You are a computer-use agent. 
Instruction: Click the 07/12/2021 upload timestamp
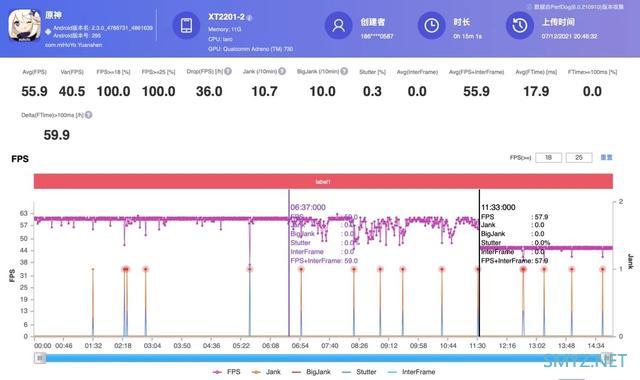[569, 36]
